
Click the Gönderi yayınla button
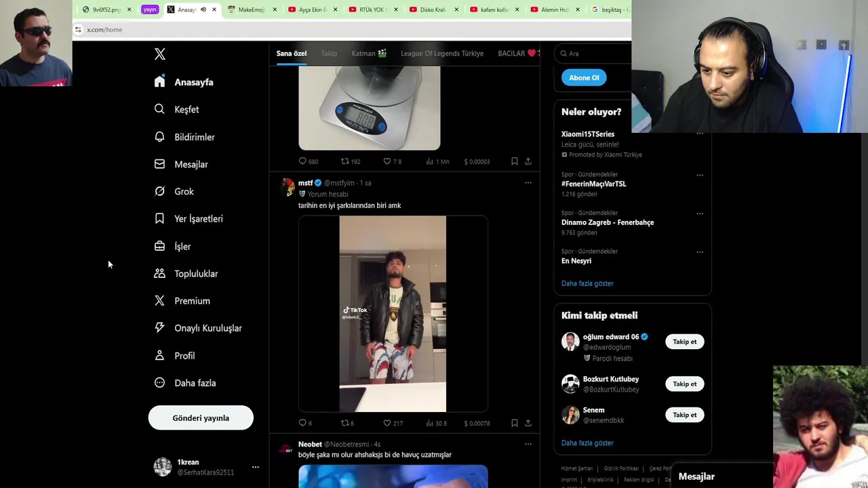(201, 418)
